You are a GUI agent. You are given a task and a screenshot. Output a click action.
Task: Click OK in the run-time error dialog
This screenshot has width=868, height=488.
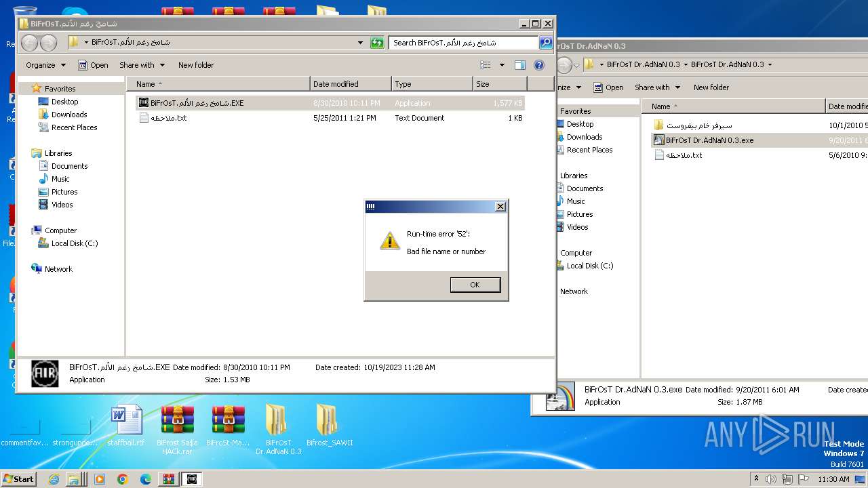475,285
